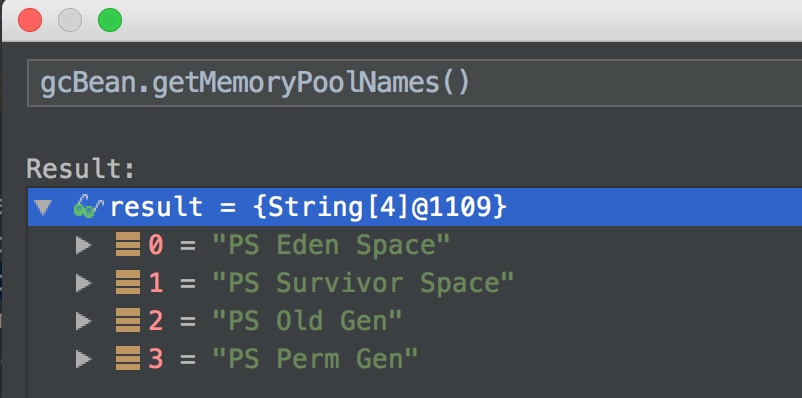Viewport: 802px width, 398px height.
Task: Select the "PS Survivor Space" value text
Action: click(363, 283)
